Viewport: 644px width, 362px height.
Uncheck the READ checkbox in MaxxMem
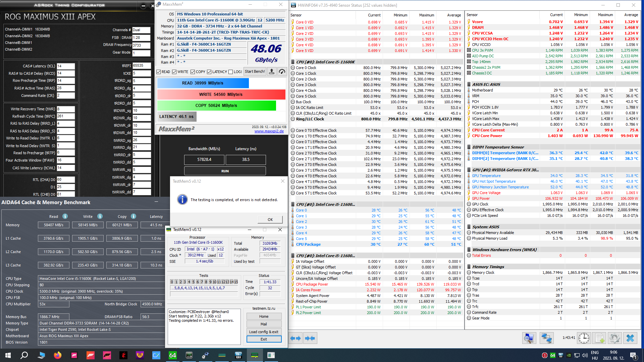tap(159, 72)
